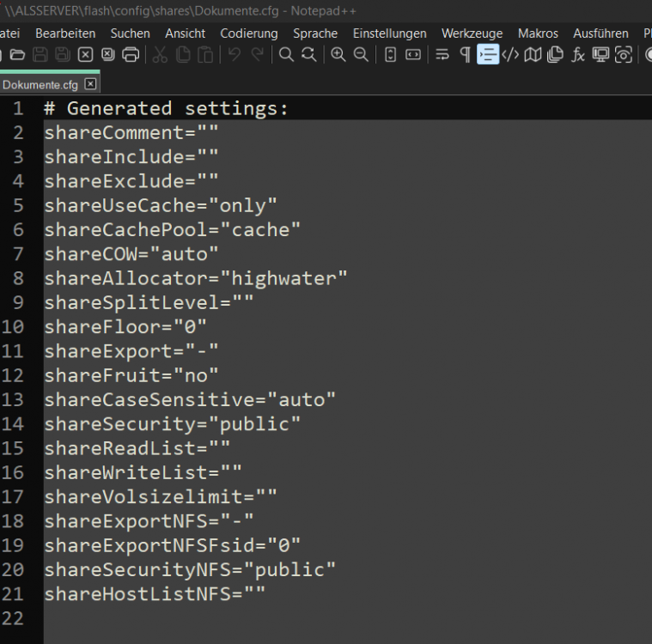Open the Bearbeiten menu

pyautogui.click(x=65, y=33)
